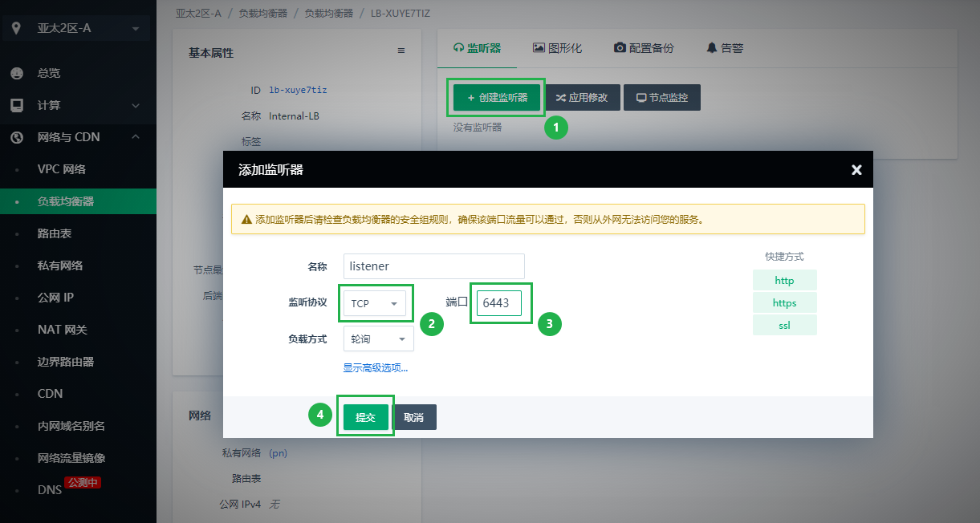Choose the http shortcut
Image resolution: width=980 pixels, height=523 pixels.
coord(784,281)
